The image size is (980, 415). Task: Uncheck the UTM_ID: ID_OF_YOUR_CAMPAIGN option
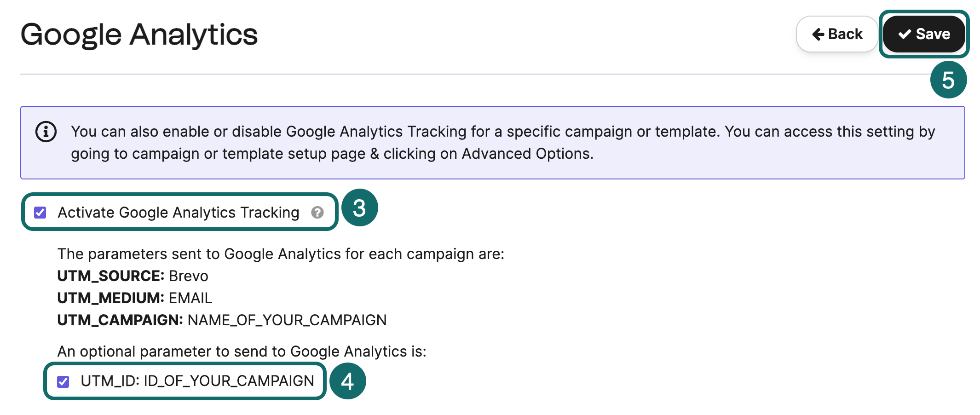coord(64,381)
